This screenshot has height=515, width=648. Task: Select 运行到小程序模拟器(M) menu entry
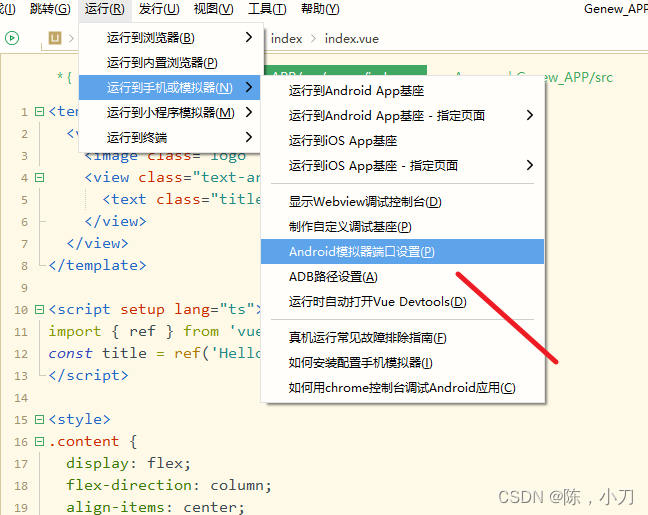coord(169,112)
